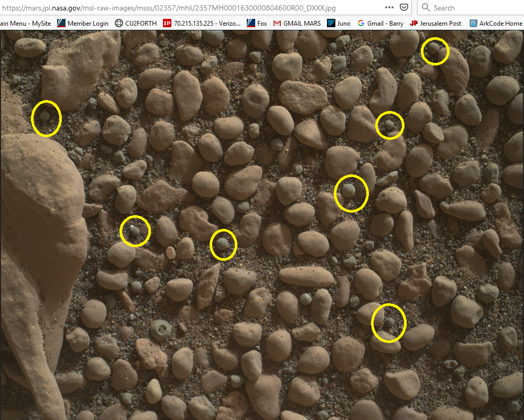524x420 pixels.
Task: Open the Jerusalem Post bookmark
Action: click(435, 24)
